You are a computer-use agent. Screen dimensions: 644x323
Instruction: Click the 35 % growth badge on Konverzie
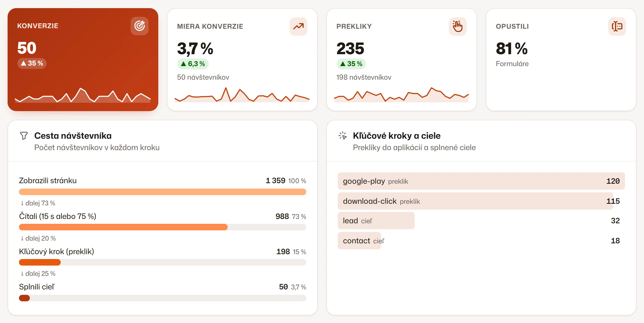click(x=32, y=63)
